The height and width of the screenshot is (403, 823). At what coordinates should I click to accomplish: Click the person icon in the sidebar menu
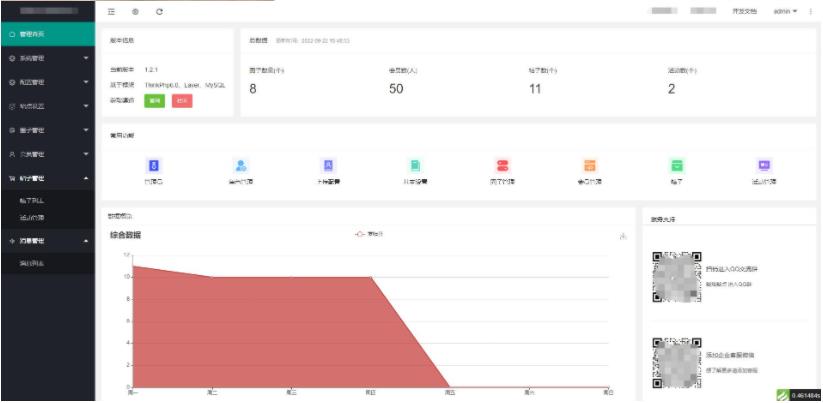click(x=12, y=155)
